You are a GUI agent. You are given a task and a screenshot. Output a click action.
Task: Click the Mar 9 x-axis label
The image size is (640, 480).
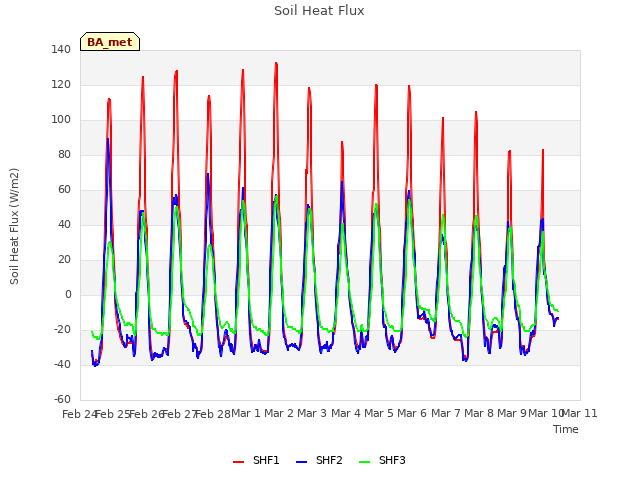point(512,413)
